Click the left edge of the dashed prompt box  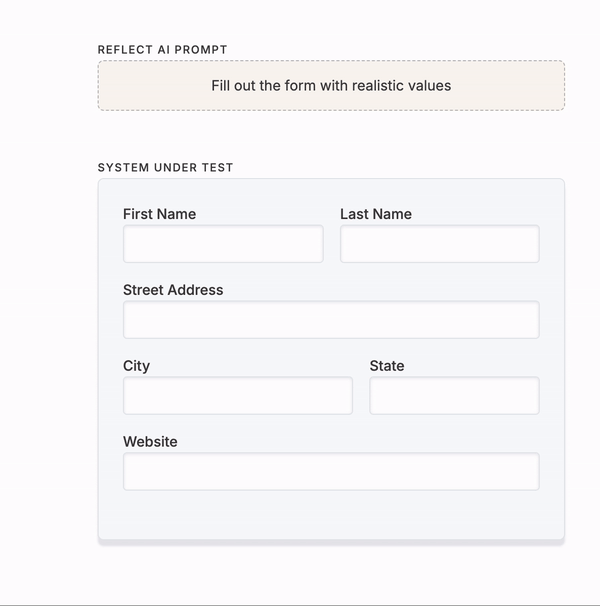click(99, 86)
